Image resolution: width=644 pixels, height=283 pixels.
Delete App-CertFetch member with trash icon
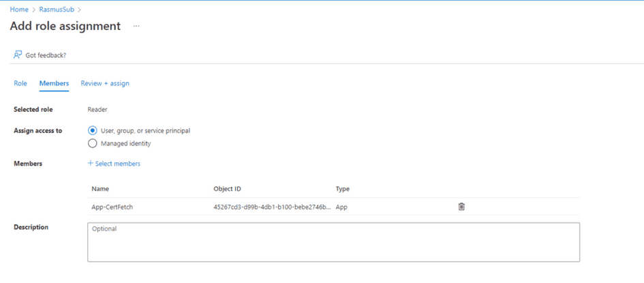[x=461, y=207]
